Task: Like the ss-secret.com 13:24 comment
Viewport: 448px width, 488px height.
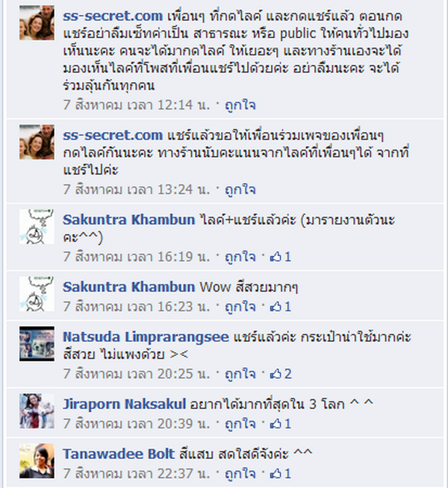Action: [x=240, y=190]
